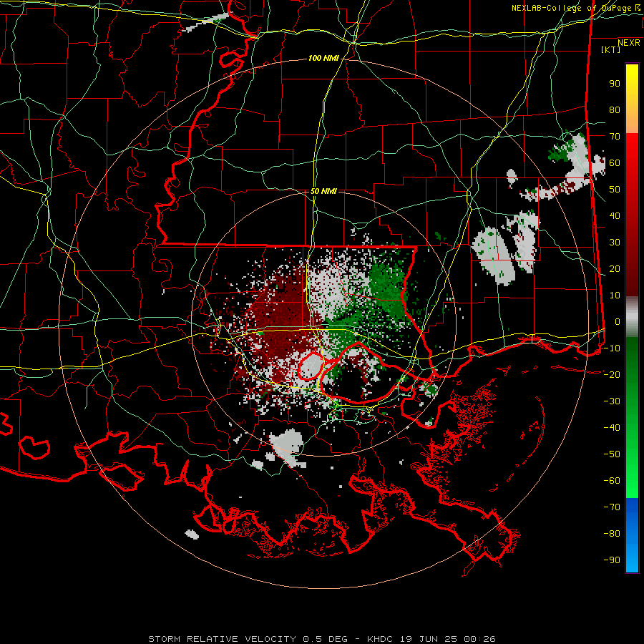
Task: Click the 50 NMI range ring label
Action: tap(323, 191)
